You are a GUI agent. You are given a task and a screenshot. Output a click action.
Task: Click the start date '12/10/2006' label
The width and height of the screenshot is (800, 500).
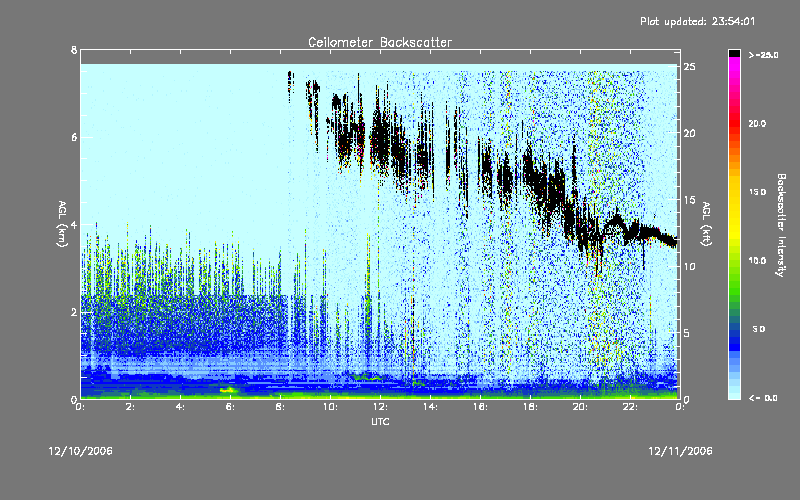(x=81, y=451)
